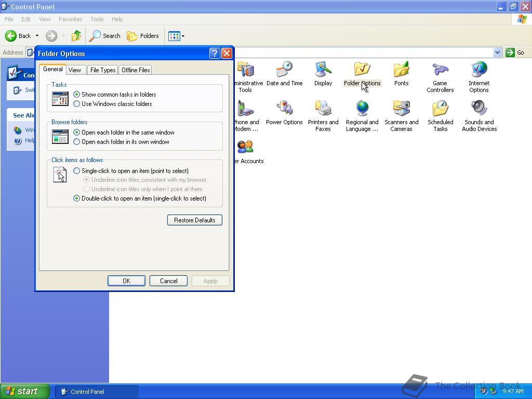
Task: Select Double-click to open an item
Action: (140, 198)
